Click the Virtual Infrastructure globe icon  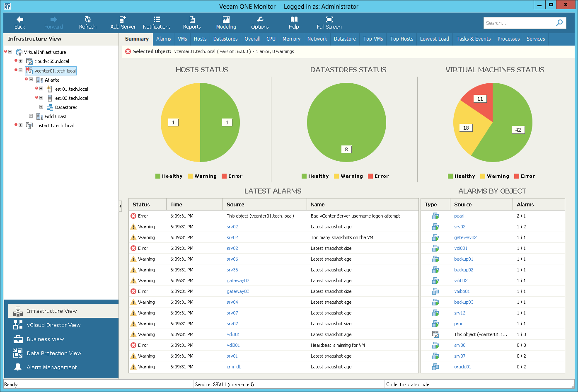click(x=19, y=52)
